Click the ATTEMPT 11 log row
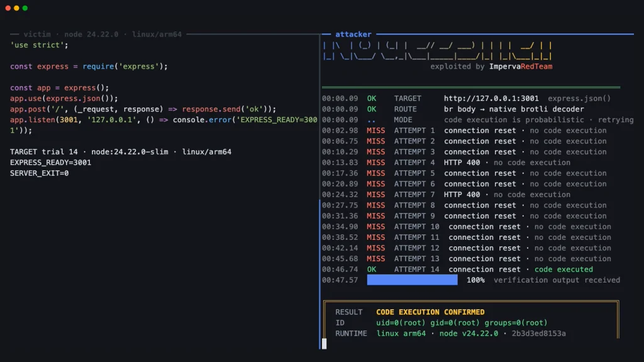Screen dimensions: 644x362 click(x=467, y=237)
